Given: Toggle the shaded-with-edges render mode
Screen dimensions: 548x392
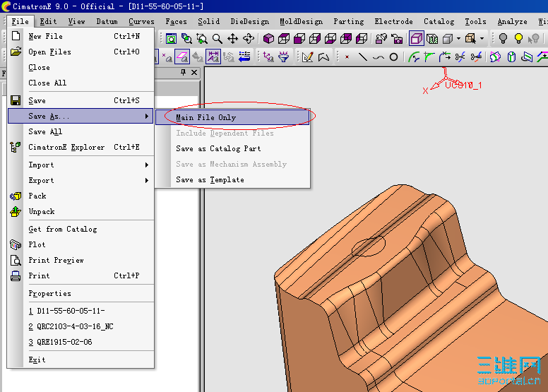Looking at the screenshot, I should click(416, 38).
